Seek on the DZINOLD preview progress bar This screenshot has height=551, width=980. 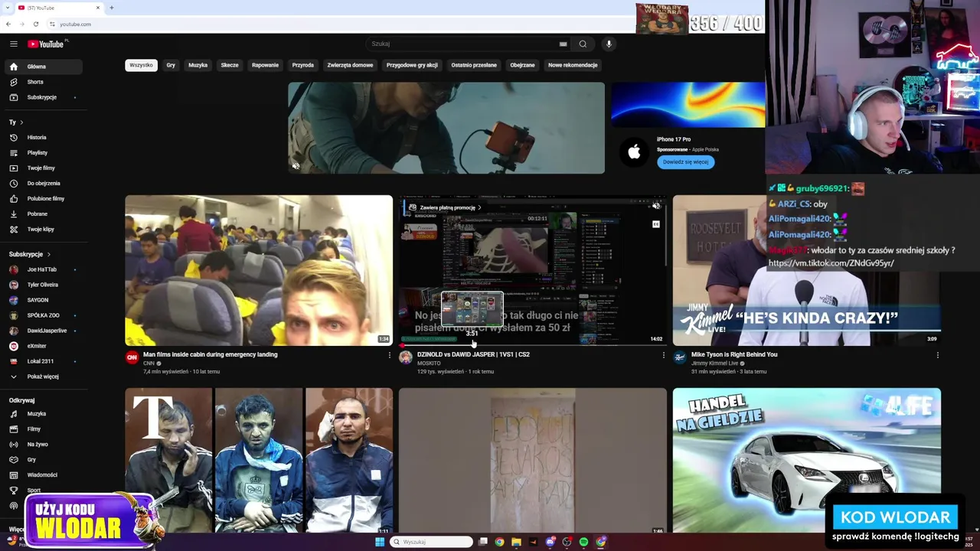533,345
